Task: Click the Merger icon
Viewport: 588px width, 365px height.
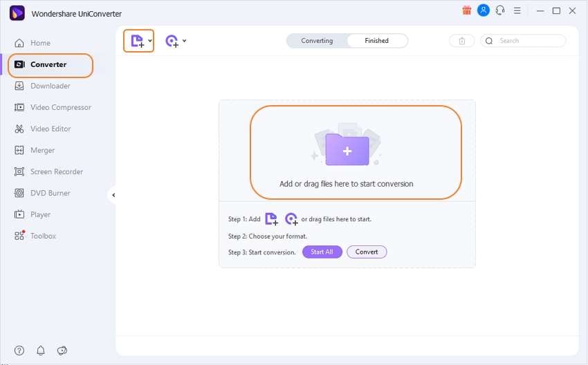Action: tap(19, 150)
